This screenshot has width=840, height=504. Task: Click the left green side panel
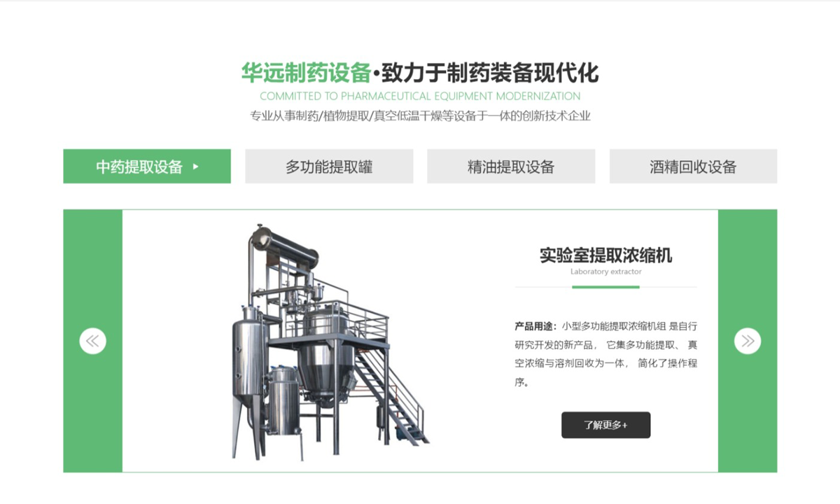tap(92, 341)
